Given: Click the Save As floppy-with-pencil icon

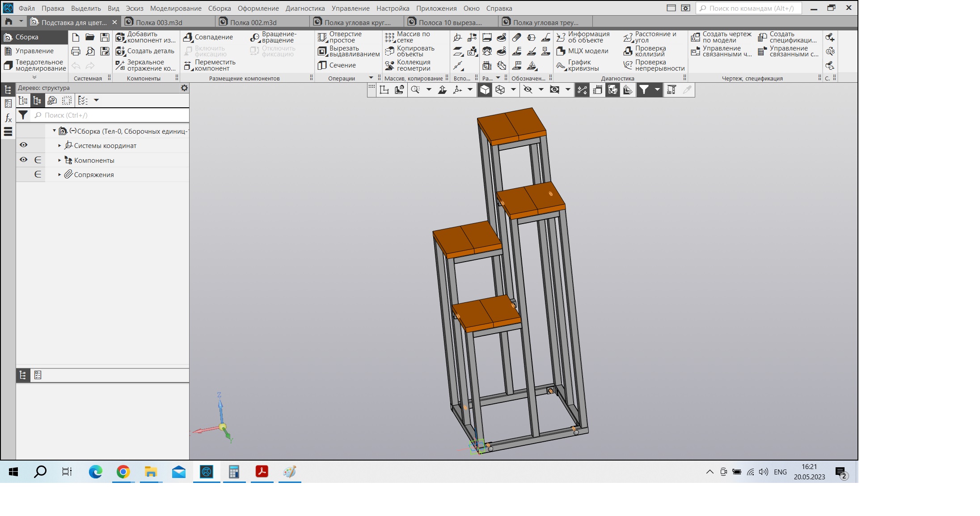Looking at the screenshot, I should point(105,51).
